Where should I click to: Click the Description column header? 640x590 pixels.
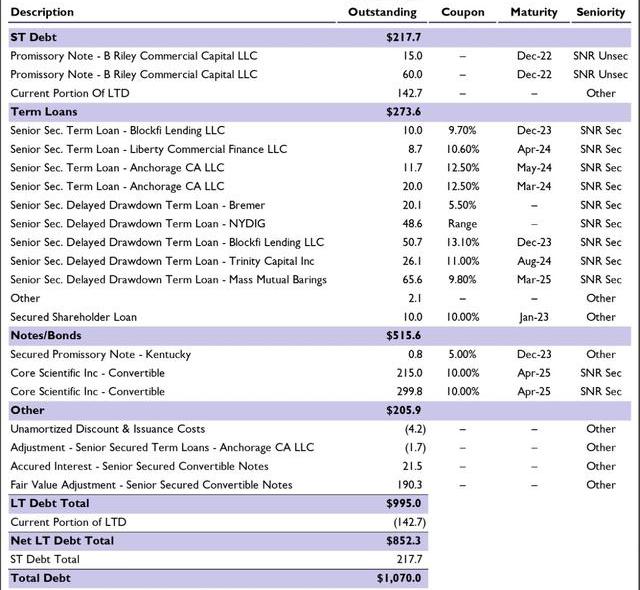pyautogui.click(x=42, y=12)
